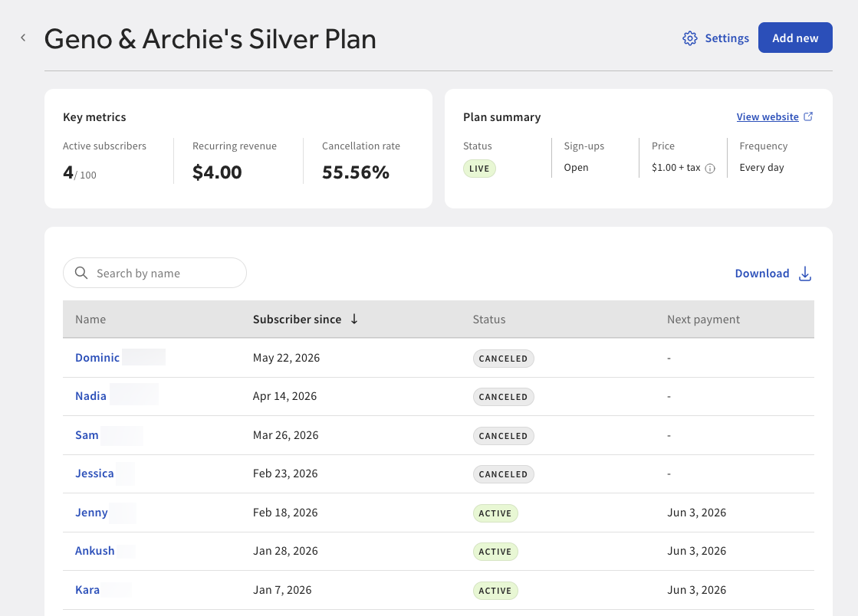Click the date Jan 7, 2026
Screen dimensions: 858x616
click(282, 590)
